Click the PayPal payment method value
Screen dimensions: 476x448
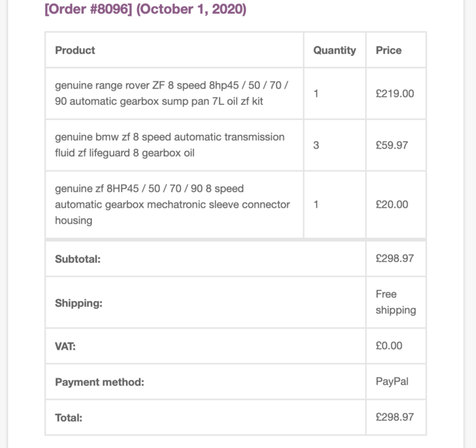pyautogui.click(x=392, y=381)
